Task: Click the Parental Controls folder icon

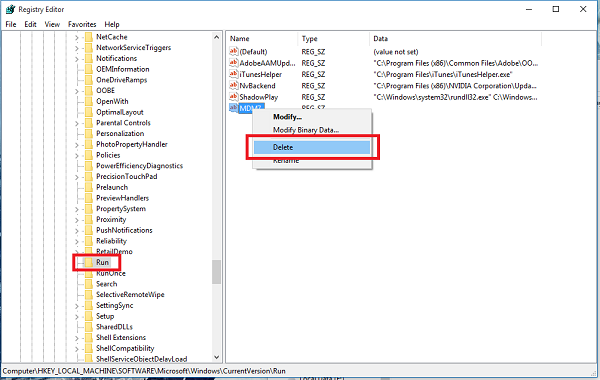Action: click(x=89, y=123)
